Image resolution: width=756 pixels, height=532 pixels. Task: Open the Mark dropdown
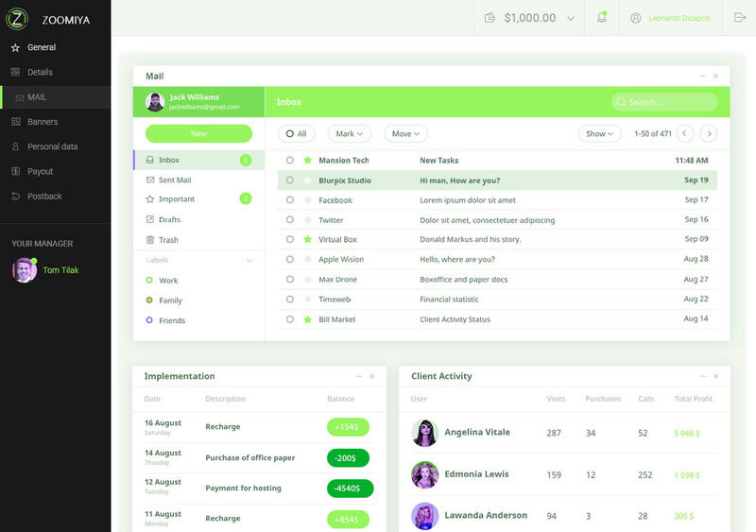[349, 134]
